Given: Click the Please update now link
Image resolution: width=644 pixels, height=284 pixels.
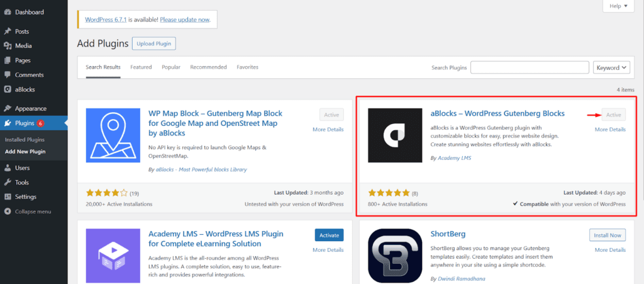Looking at the screenshot, I should pos(185,20).
